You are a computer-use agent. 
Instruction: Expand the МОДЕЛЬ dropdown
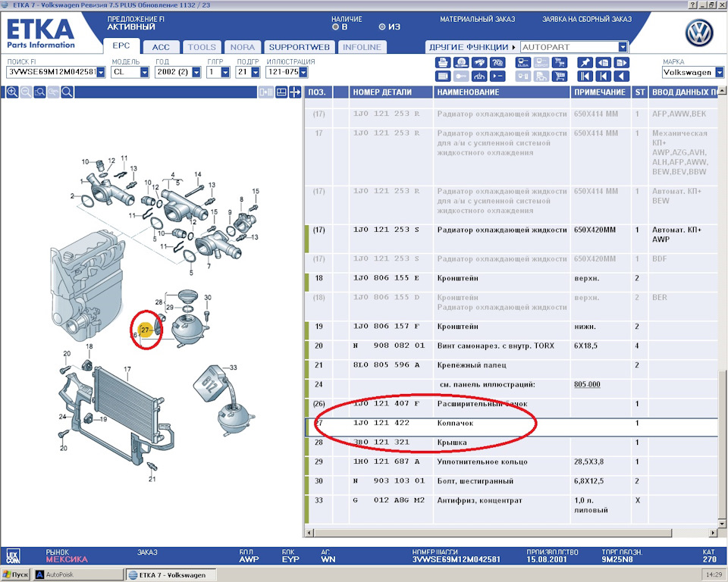pos(144,73)
